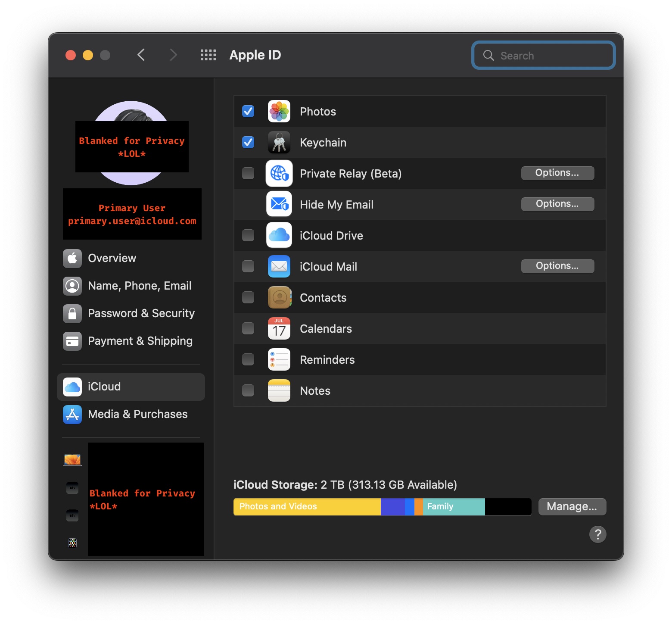
Task: Select the Apple Watch device icon in sidebar
Action: point(72,543)
